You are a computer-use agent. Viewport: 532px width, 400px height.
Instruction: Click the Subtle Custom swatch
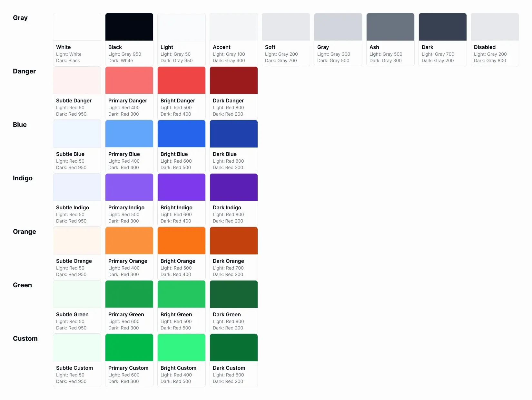pos(77,348)
